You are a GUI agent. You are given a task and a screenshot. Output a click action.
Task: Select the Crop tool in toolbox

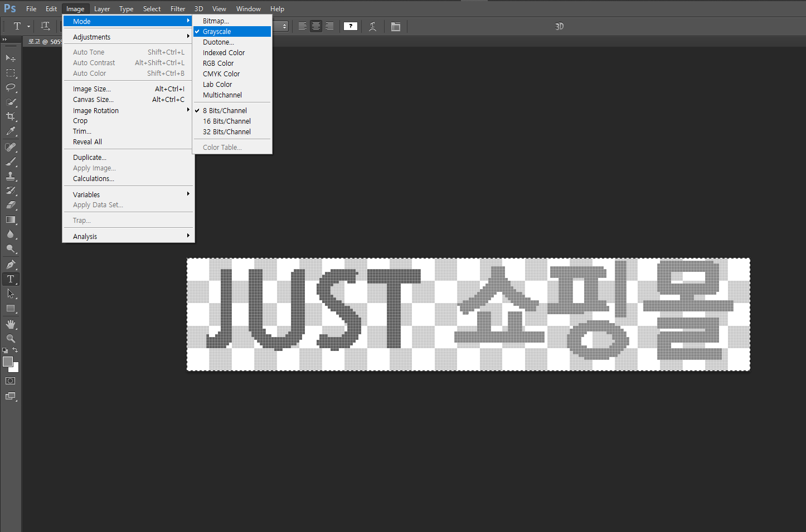pos(11,116)
